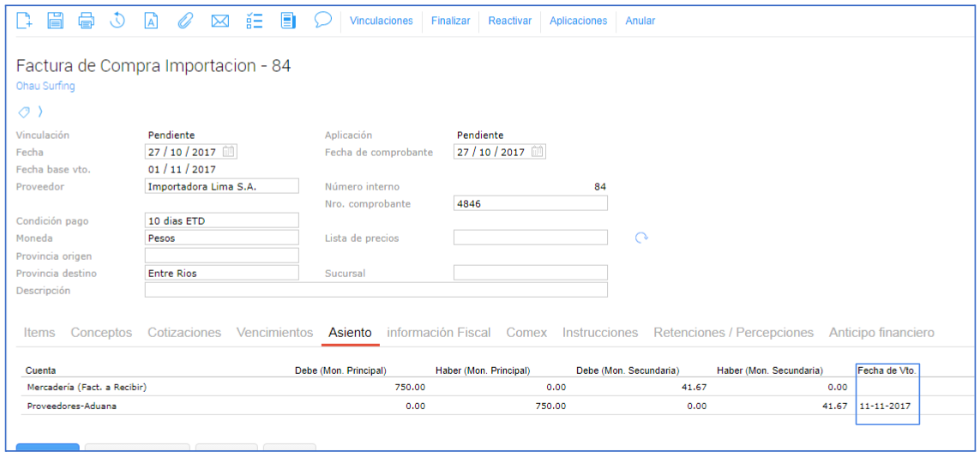Click the Descripción input field

click(x=376, y=290)
